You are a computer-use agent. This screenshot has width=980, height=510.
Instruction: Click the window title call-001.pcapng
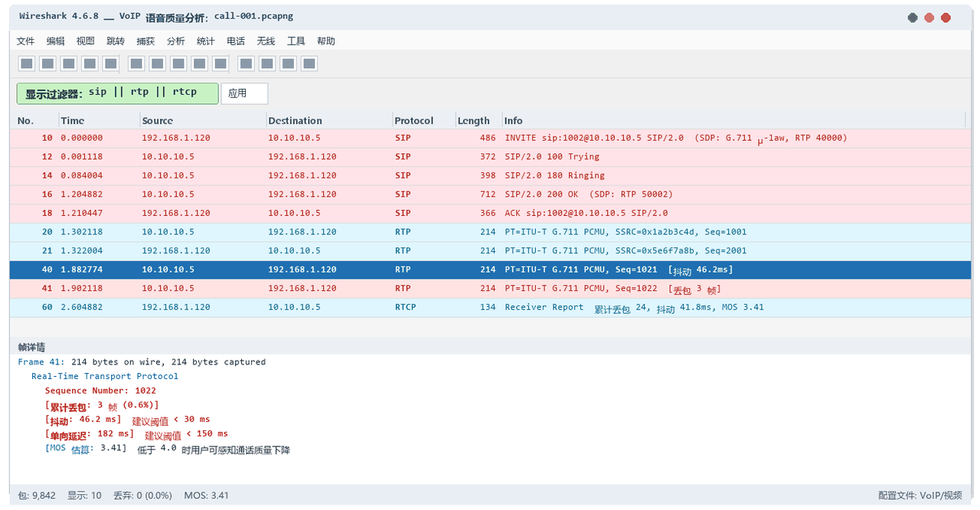click(253, 16)
